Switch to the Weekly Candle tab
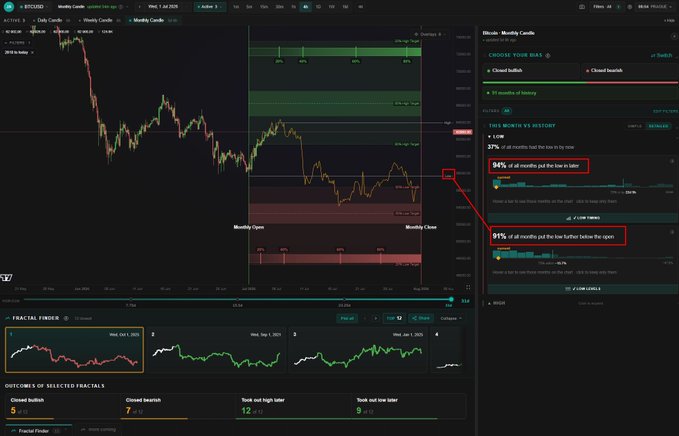The width and height of the screenshot is (679, 436). coord(99,20)
